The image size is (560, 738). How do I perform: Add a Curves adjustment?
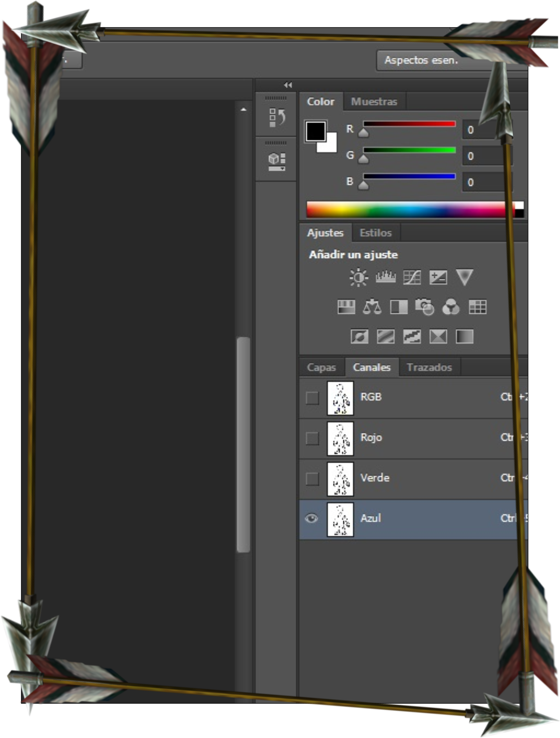[412, 277]
